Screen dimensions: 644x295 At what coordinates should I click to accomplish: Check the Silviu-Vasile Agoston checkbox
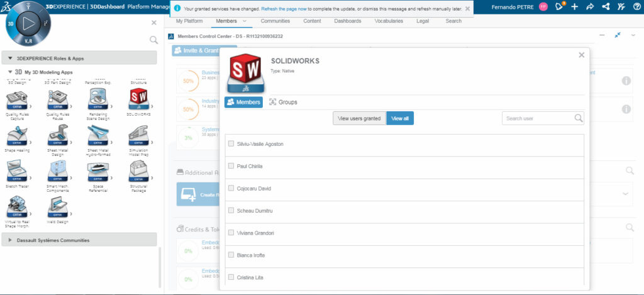(231, 144)
